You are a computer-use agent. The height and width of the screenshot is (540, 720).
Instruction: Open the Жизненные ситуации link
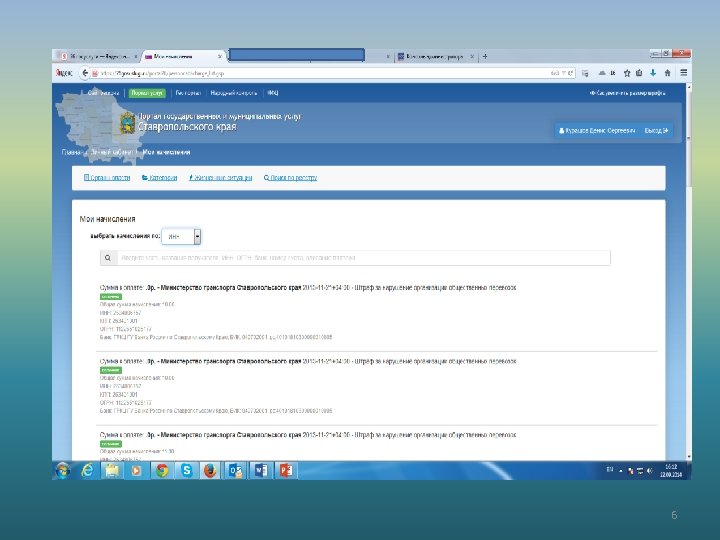[x=220, y=178]
